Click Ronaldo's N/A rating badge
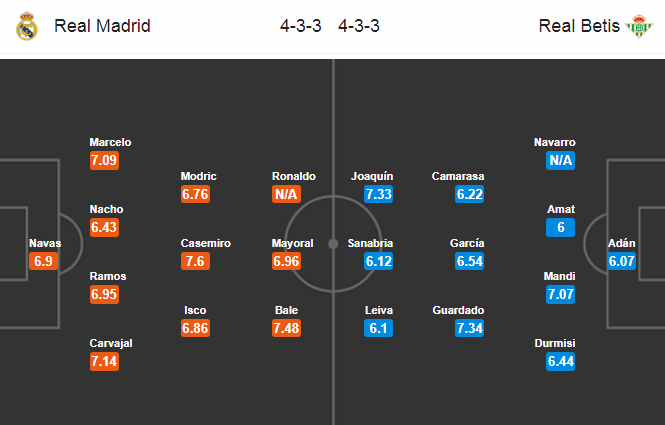This screenshot has width=665, height=425. [286, 194]
